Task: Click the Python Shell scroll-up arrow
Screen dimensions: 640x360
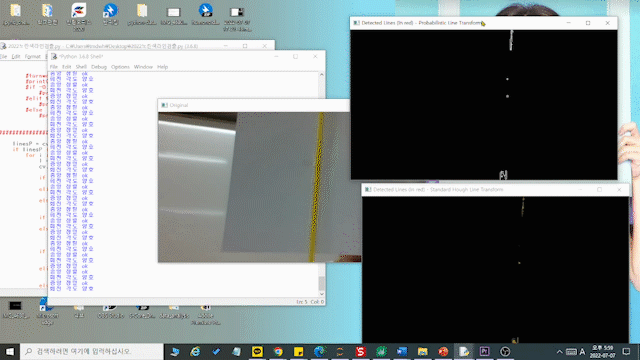Action: [x=321, y=75]
